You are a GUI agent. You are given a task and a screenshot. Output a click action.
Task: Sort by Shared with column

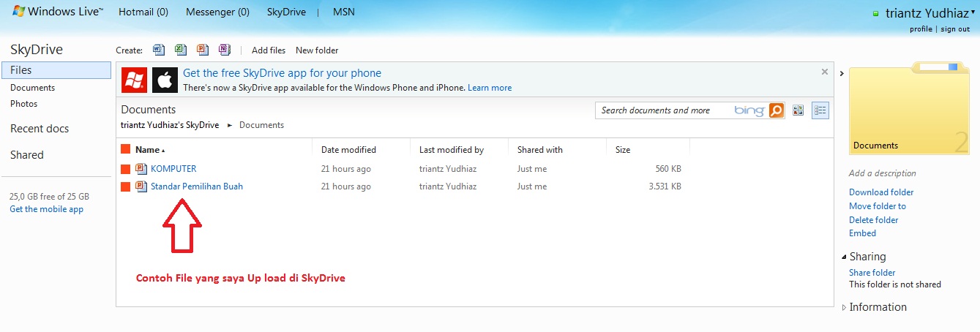pyautogui.click(x=540, y=150)
